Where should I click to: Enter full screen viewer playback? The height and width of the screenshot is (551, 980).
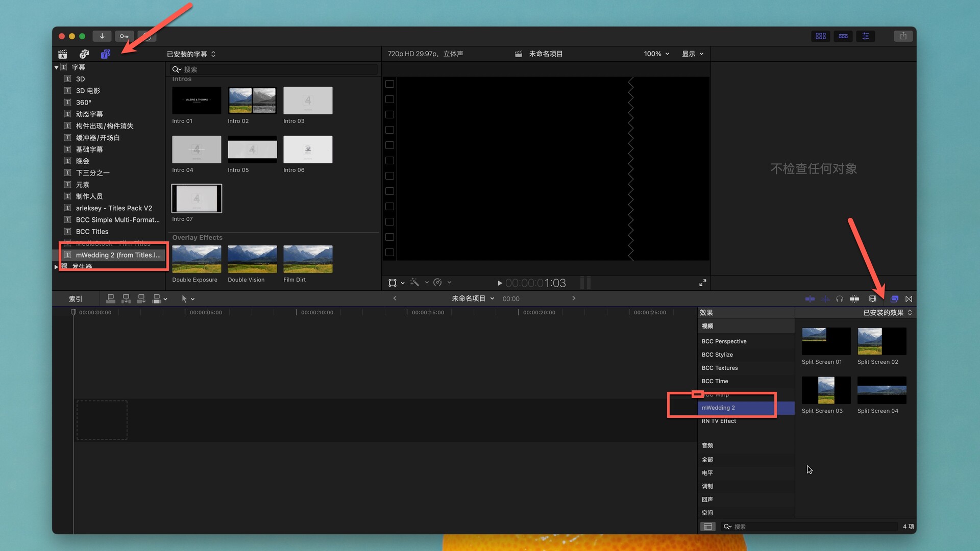coord(703,283)
